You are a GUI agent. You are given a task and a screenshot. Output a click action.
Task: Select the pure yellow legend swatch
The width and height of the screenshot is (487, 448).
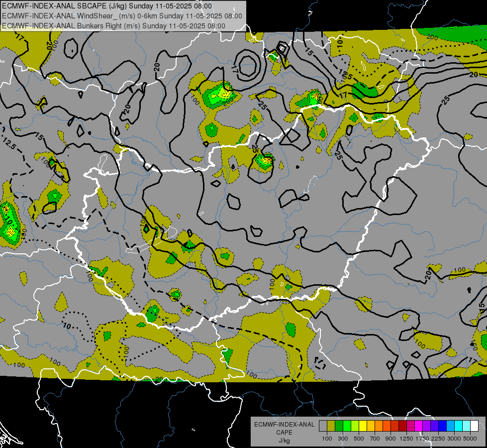(363, 426)
